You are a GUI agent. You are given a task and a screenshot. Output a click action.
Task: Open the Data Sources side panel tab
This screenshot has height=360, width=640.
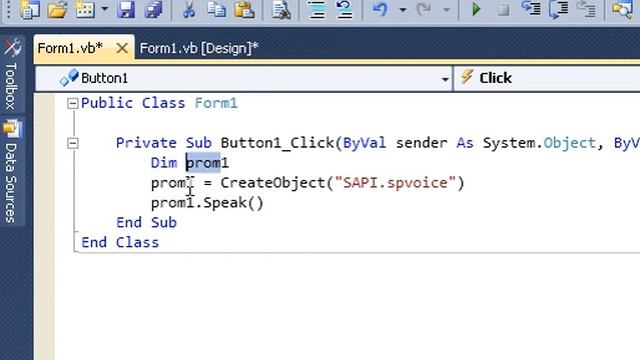(12, 171)
